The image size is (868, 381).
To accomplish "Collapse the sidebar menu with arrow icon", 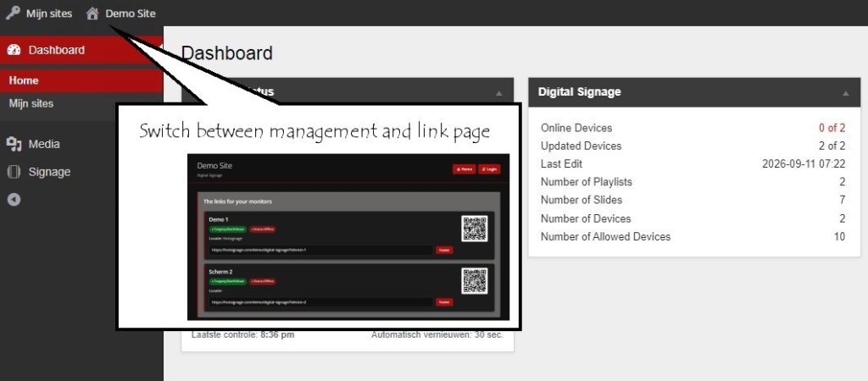I will (x=14, y=200).
